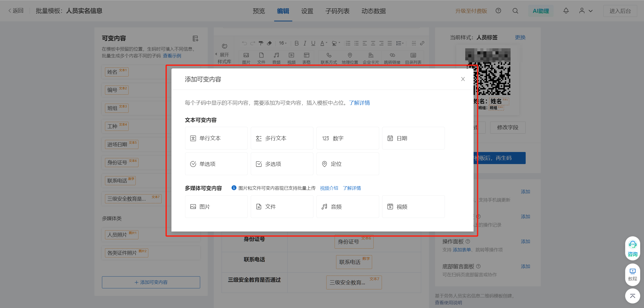Click 更换 to change the style
The height and width of the screenshot is (308, 644).
tap(520, 37)
